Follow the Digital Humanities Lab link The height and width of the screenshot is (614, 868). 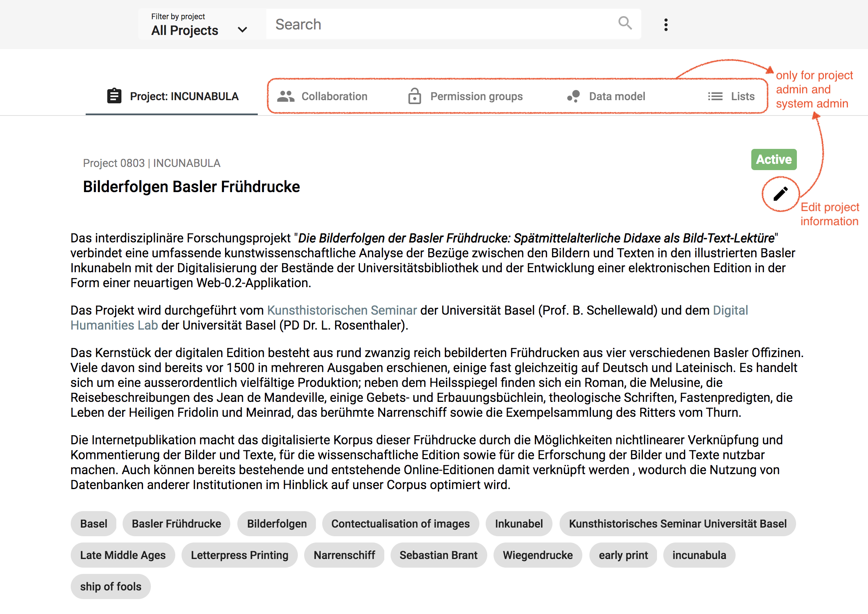[114, 325]
